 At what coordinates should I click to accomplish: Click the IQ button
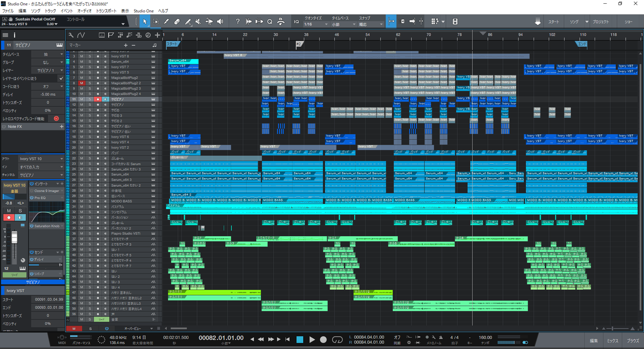tap(296, 21)
